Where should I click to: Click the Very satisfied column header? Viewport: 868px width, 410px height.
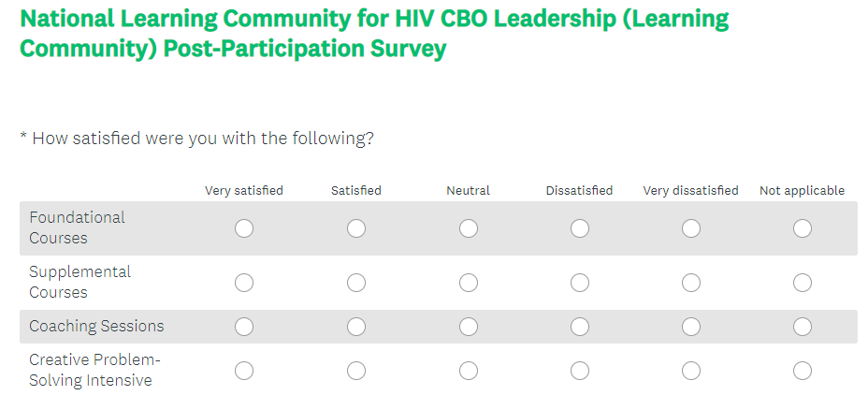(x=244, y=191)
